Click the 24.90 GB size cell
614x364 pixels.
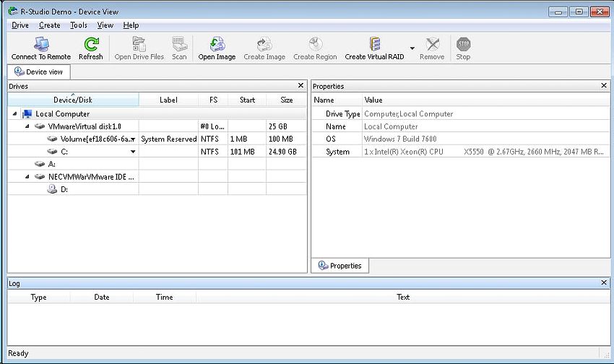286,152
